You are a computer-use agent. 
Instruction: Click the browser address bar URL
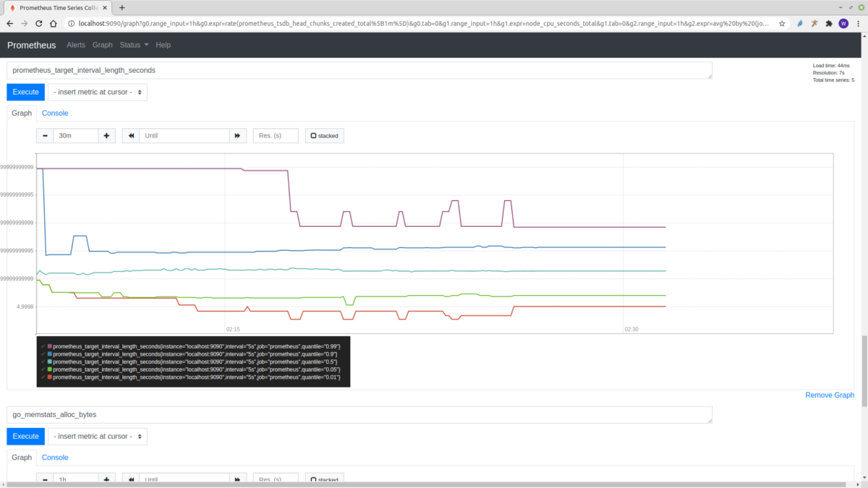pos(424,23)
